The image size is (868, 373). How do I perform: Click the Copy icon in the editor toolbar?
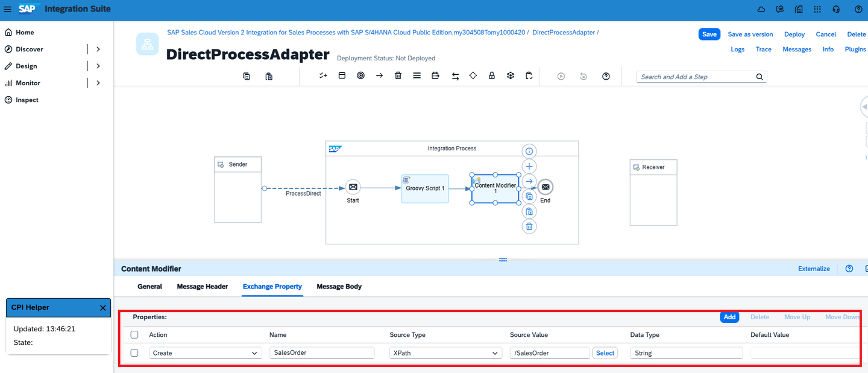pyautogui.click(x=247, y=76)
